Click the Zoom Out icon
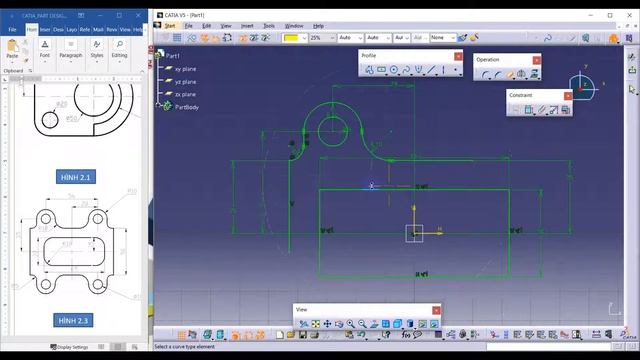Image resolution: width=640 pixels, height=360 pixels. 362,324
